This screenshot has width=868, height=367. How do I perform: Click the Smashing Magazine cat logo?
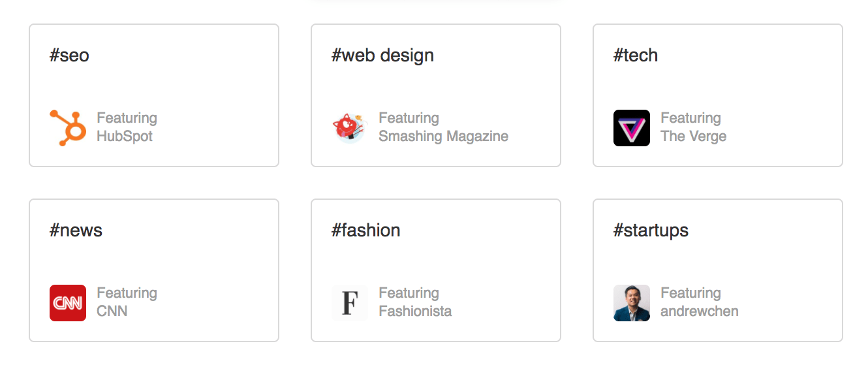pyautogui.click(x=349, y=127)
